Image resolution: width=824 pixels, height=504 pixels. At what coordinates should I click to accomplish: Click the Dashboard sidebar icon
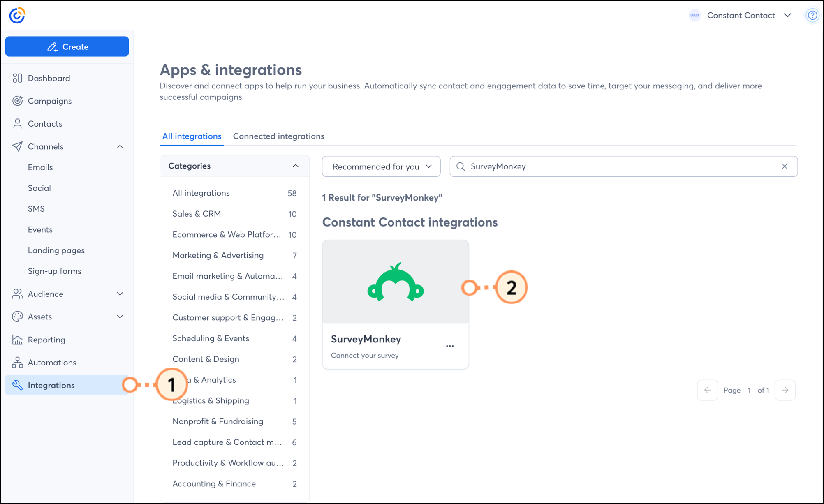point(17,78)
